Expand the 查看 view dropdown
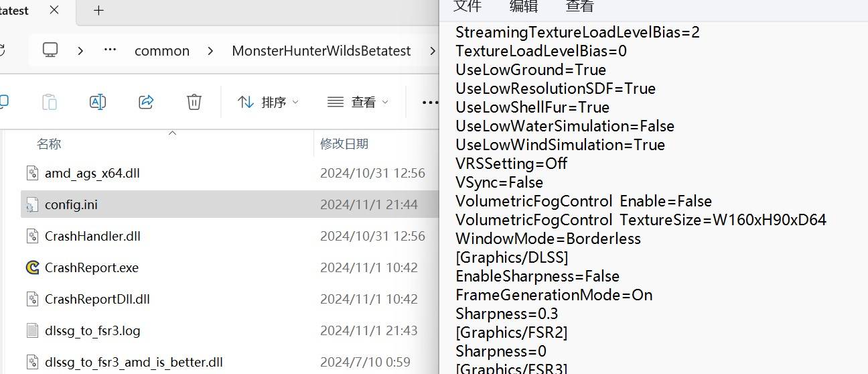Screen dimensions: 868x374 [x=358, y=102]
